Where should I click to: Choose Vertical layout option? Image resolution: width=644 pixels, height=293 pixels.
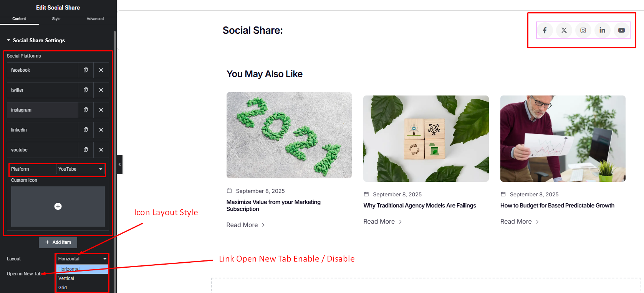[66, 278]
